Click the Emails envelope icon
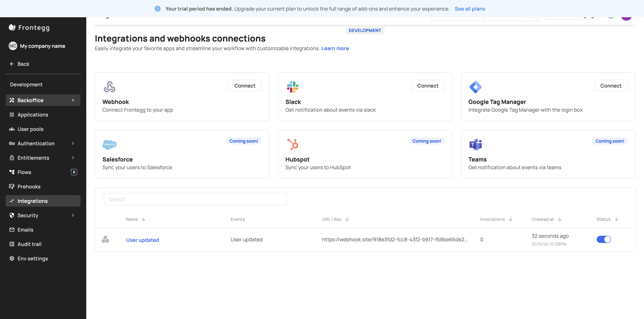Screen dimensions: 644x319 (12, 230)
